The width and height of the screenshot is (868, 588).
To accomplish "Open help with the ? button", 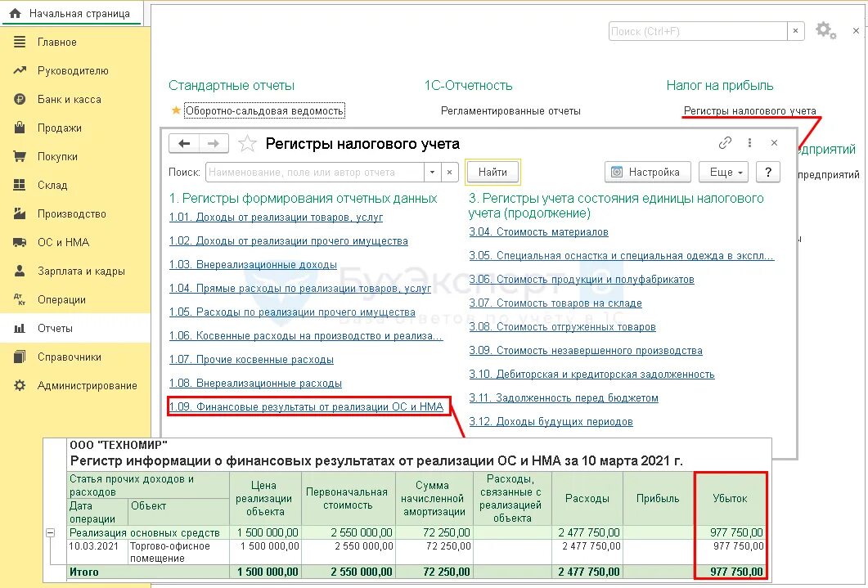I will click(x=768, y=172).
